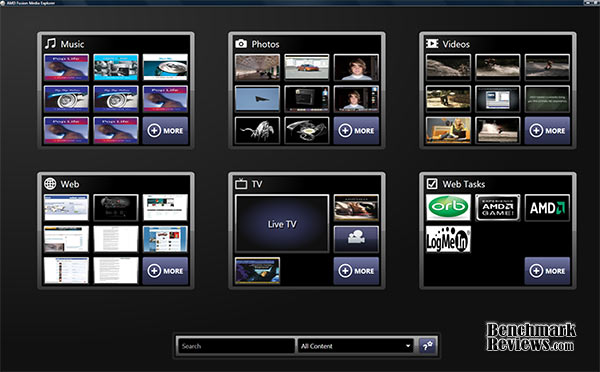600x372 pixels.
Task: Open the Web Tasks panel heading
Action: [x=463, y=184]
